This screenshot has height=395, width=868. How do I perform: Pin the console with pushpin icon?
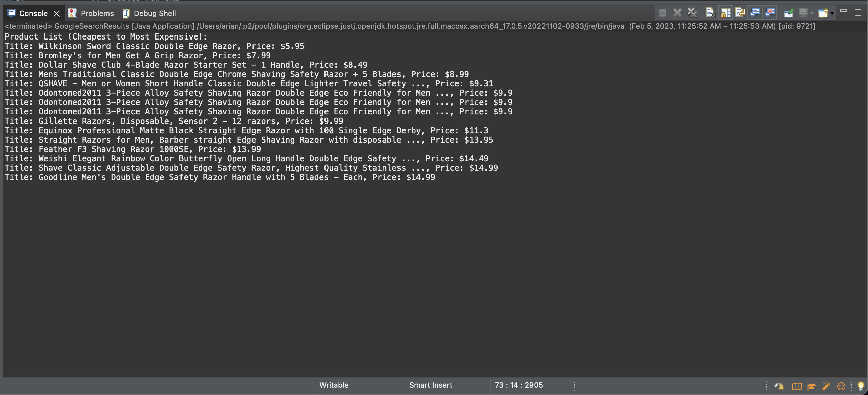[x=789, y=13]
